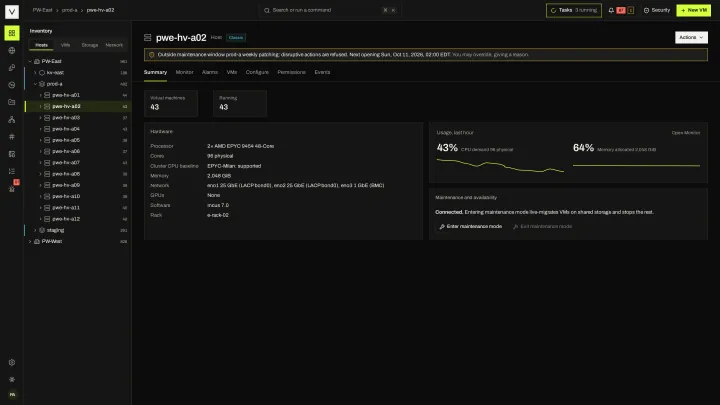Expand the pwe-hv-a12 host chevron
This screenshot has height=405, width=720.
(40, 219)
